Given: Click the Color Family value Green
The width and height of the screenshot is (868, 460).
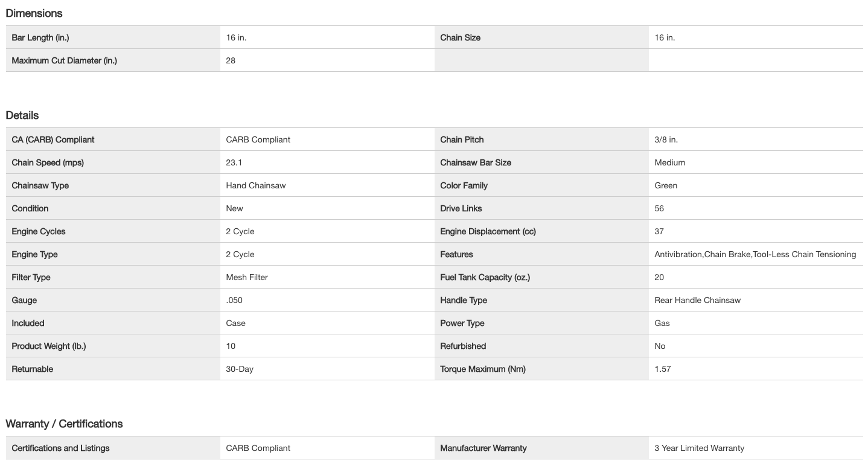Looking at the screenshot, I should click(666, 185).
